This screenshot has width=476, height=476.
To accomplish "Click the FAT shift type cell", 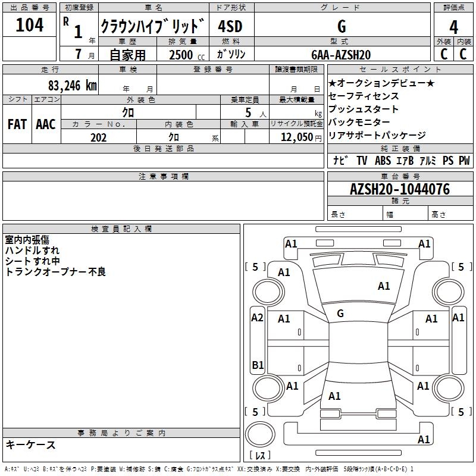I will pos(17,124).
